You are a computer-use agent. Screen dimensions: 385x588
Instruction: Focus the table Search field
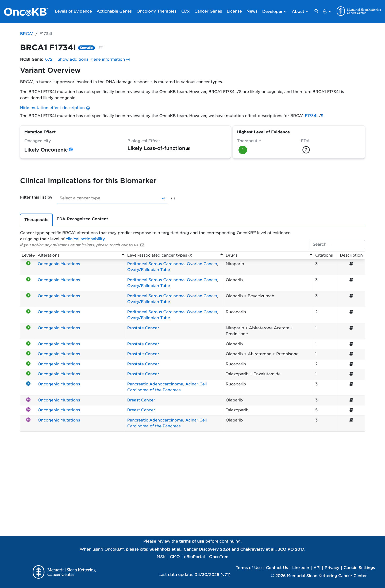[337, 245]
